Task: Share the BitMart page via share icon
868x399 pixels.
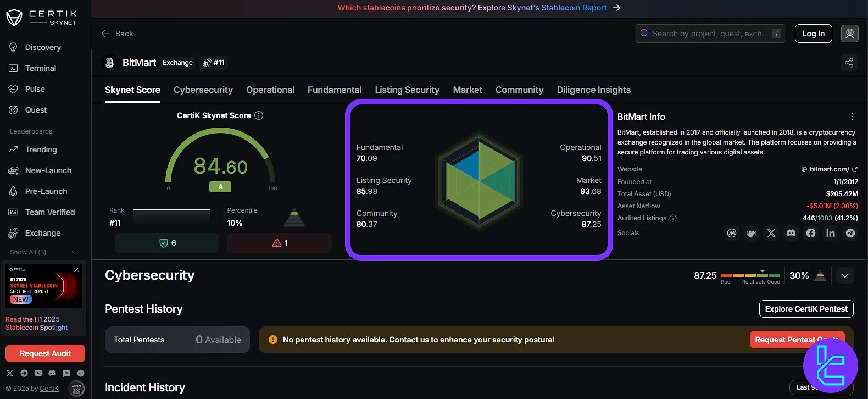Action: click(x=849, y=63)
